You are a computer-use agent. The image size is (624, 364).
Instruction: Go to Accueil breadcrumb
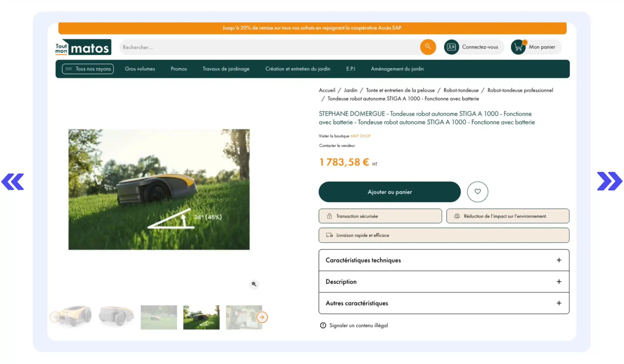click(327, 90)
